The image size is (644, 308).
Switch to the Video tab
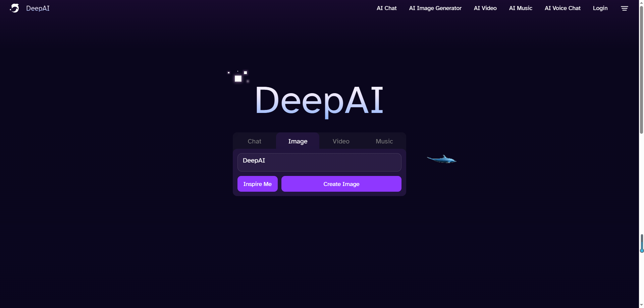point(341,141)
